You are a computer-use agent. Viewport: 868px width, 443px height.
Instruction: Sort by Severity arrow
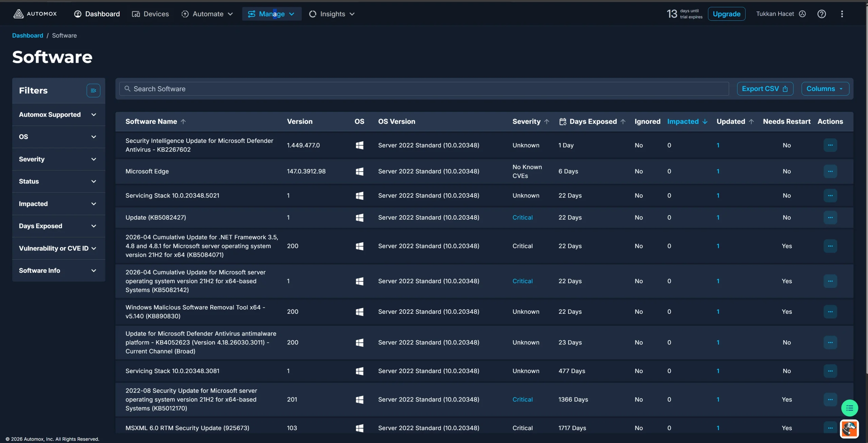[547, 121]
